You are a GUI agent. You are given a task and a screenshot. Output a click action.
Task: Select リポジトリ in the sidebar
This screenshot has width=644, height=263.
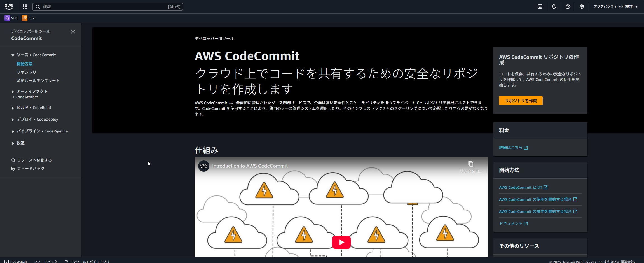[x=27, y=72]
